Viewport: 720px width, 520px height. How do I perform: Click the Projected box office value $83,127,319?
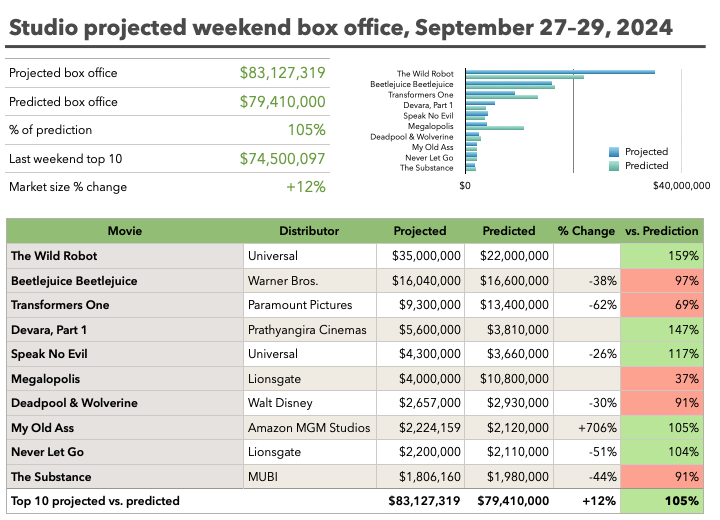(282, 73)
